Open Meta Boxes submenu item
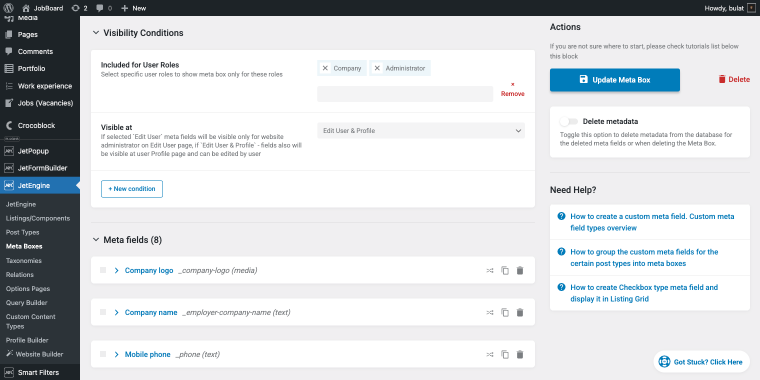This screenshot has width=760, height=380. 24,247
